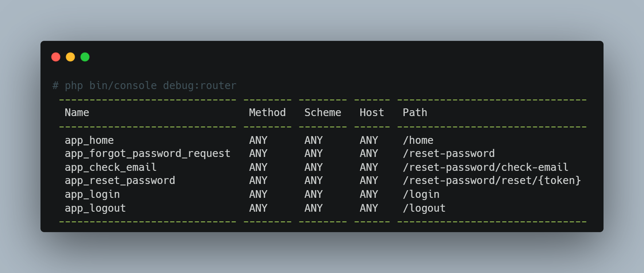Select the app_logout route name

pos(95,208)
